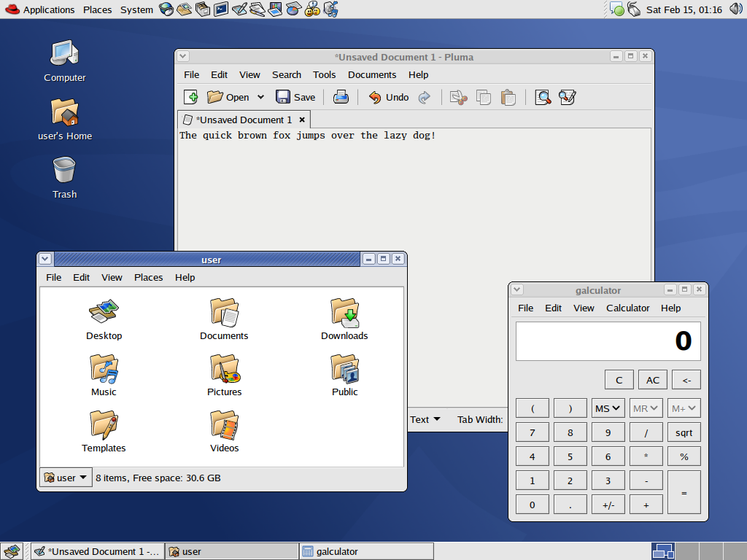Expand the Open recent files dropdown arrow
This screenshot has height=560, width=747.
point(260,97)
